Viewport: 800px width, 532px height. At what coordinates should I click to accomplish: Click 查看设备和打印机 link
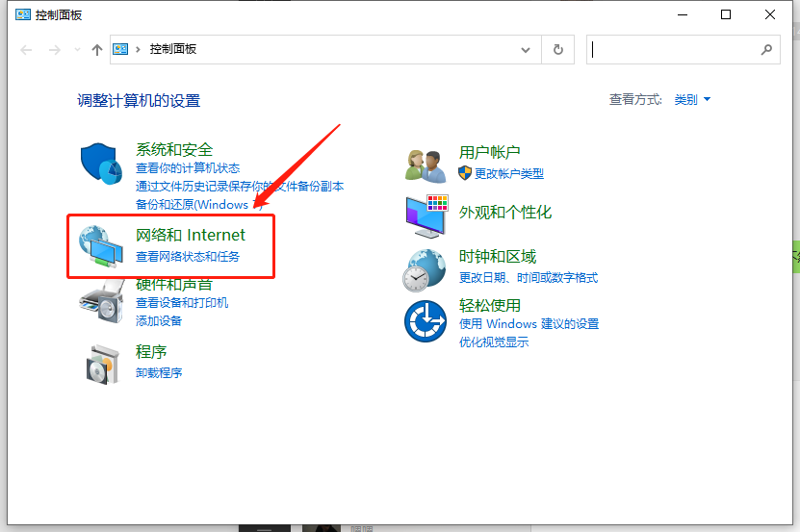pyautogui.click(x=182, y=302)
